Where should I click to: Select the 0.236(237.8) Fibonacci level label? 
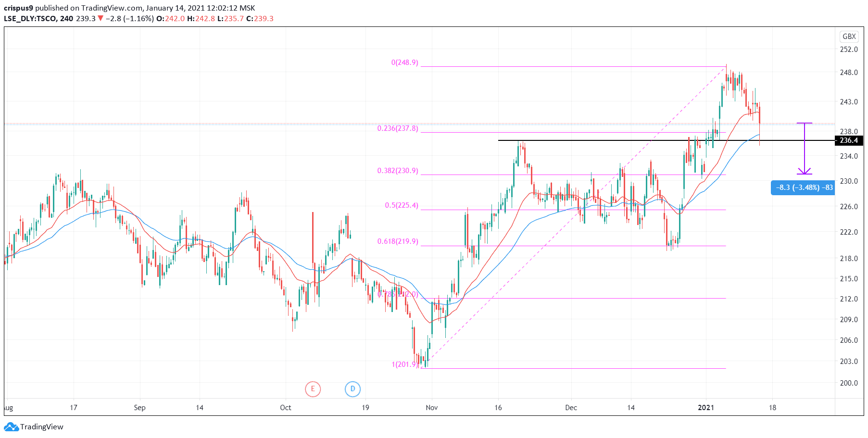click(398, 128)
